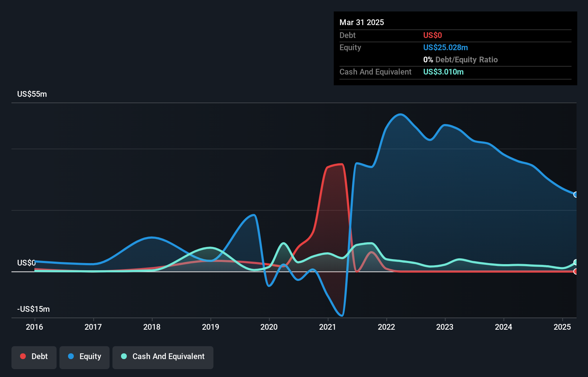Click the 2016 x-axis label
This screenshot has height=377, width=588.
[34, 327]
